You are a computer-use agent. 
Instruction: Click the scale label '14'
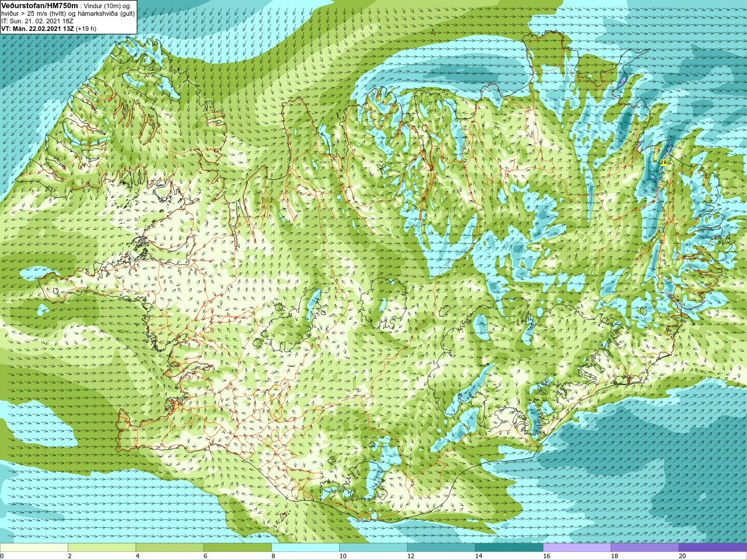479,556
